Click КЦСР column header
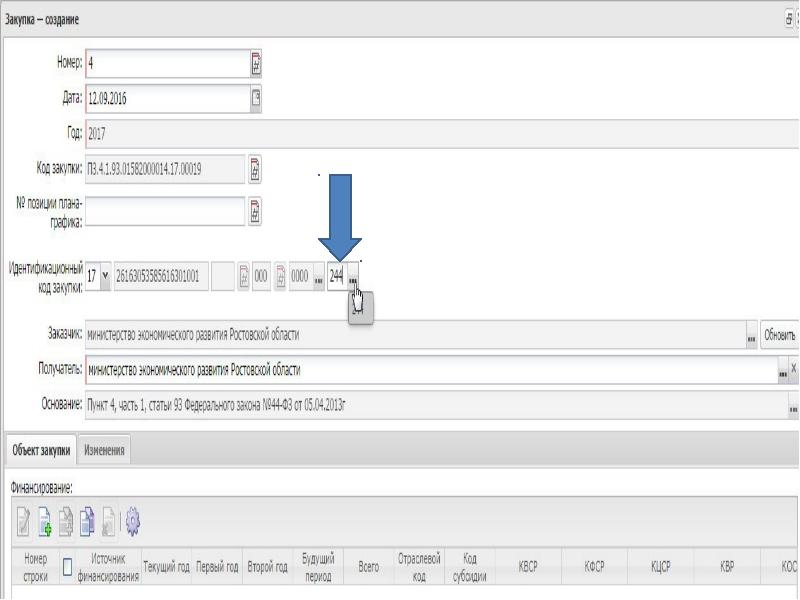Viewport: 800px width, 600px height. 661,567
